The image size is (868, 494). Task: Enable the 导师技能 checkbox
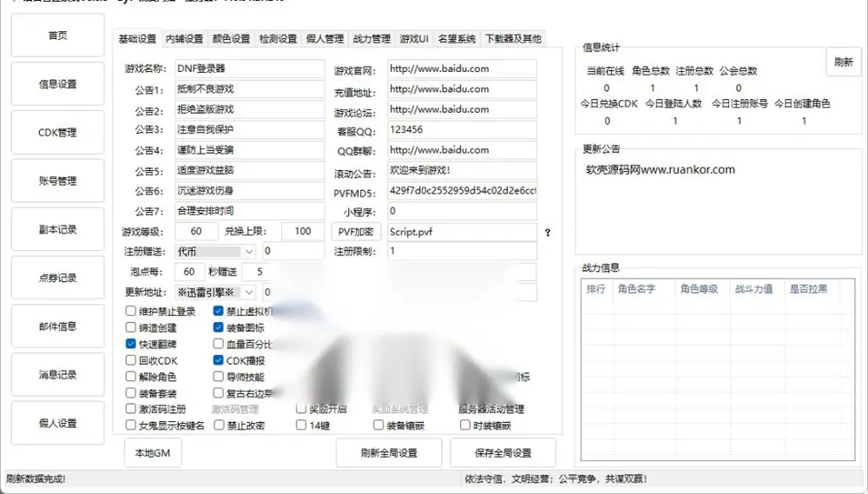(218, 377)
